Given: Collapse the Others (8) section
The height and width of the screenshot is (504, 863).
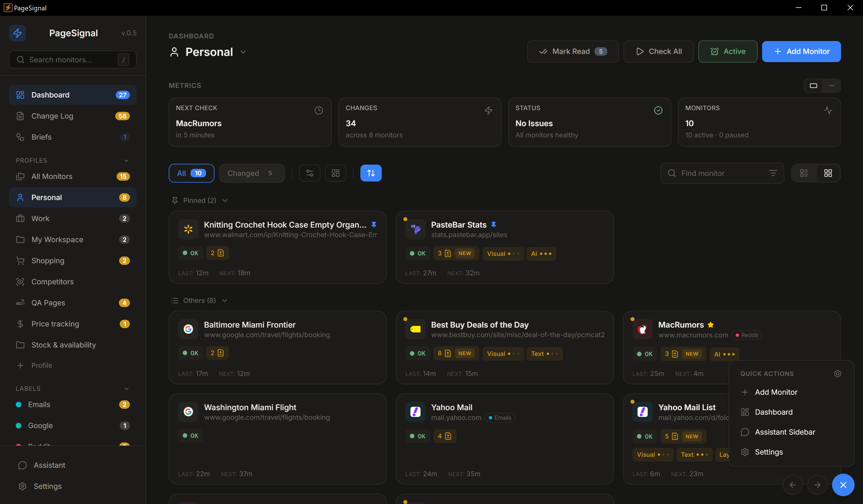Looking at the screenshot, I should coord(225,300).
